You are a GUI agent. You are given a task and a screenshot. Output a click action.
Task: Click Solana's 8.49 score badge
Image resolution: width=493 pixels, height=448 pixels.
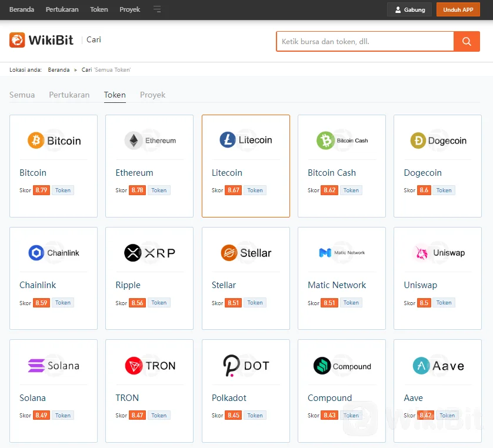[x=41, y=415]
